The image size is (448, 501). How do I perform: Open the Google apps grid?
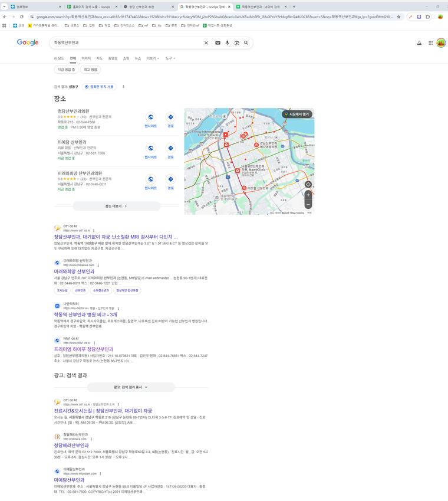[430, 43]
